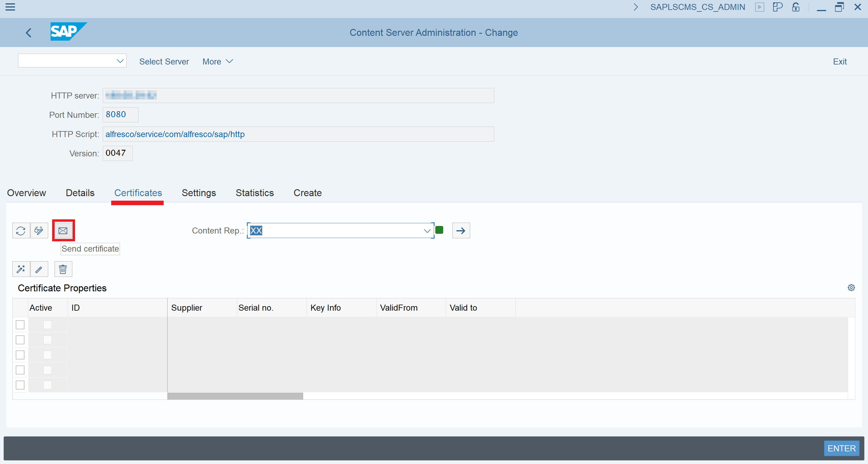The height and width of the screenshot is (464, 868).
Task: Open Certificate Properties table settings gear
Action: click(851, 288)
